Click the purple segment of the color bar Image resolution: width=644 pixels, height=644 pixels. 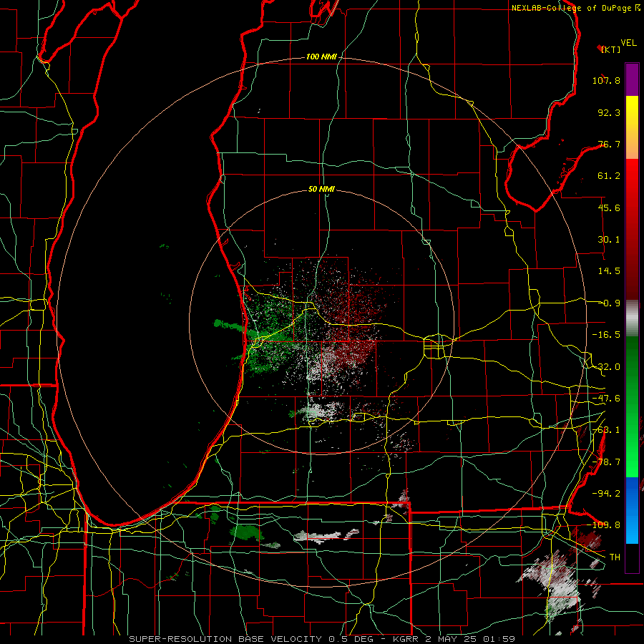pyautogui.click(x=632, y=80)
